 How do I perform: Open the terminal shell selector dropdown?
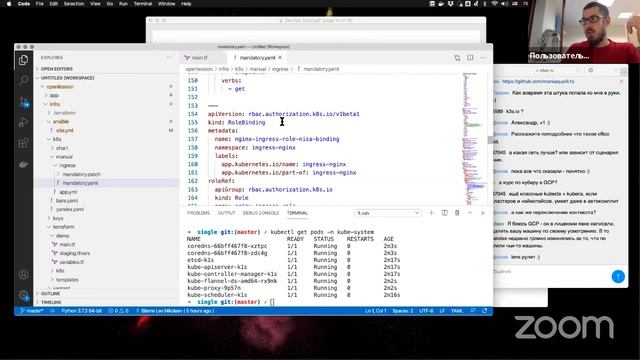point(387,213)
